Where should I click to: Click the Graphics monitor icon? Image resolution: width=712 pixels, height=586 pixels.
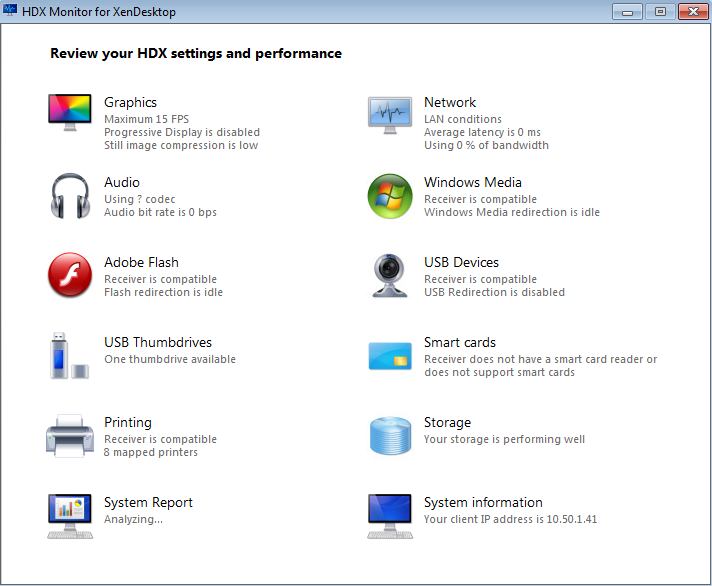point(70,111)
